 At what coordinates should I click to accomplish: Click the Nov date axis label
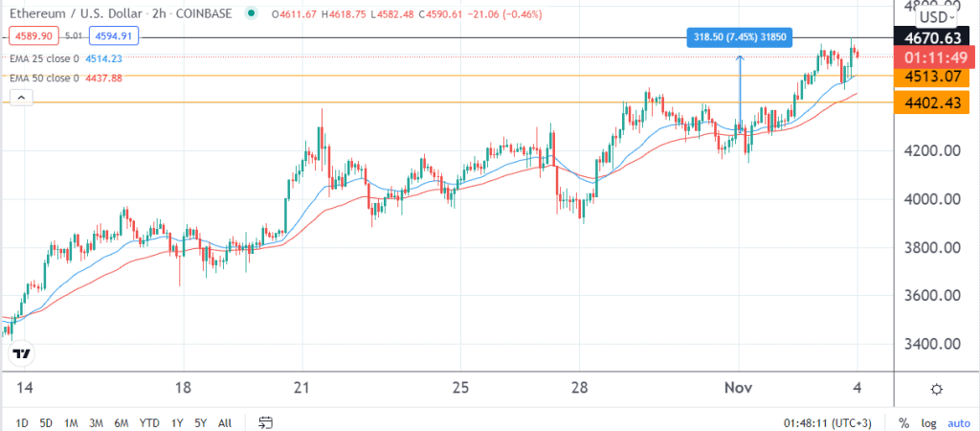740,388
